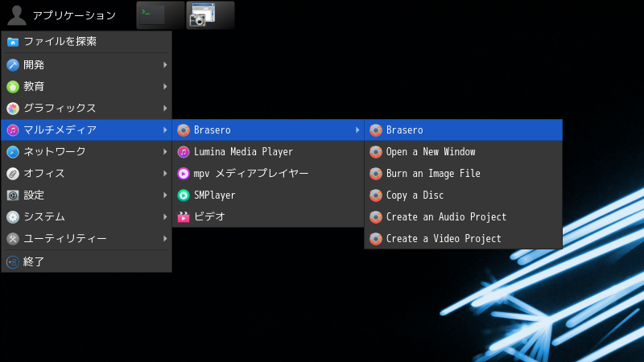Click the Lumina Media Player icon
Screen dimensions: 644x362
coord(184,152)
